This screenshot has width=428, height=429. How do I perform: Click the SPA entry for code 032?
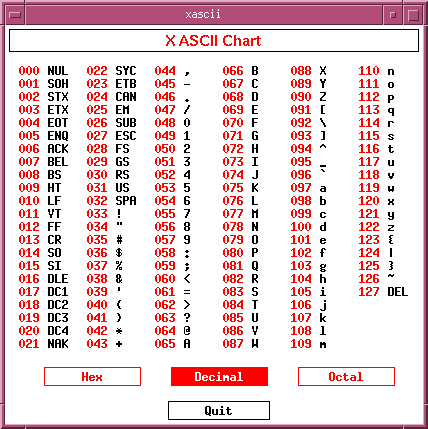point(126,201)
